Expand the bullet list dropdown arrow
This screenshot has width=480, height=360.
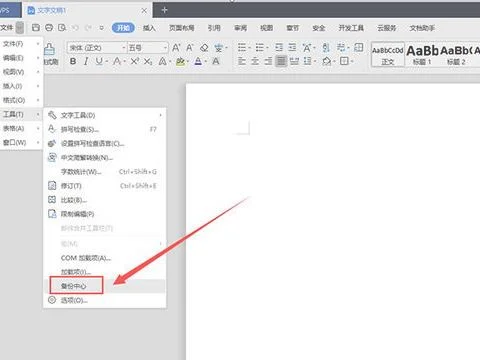pyautogui.click(x=249, y=48)
